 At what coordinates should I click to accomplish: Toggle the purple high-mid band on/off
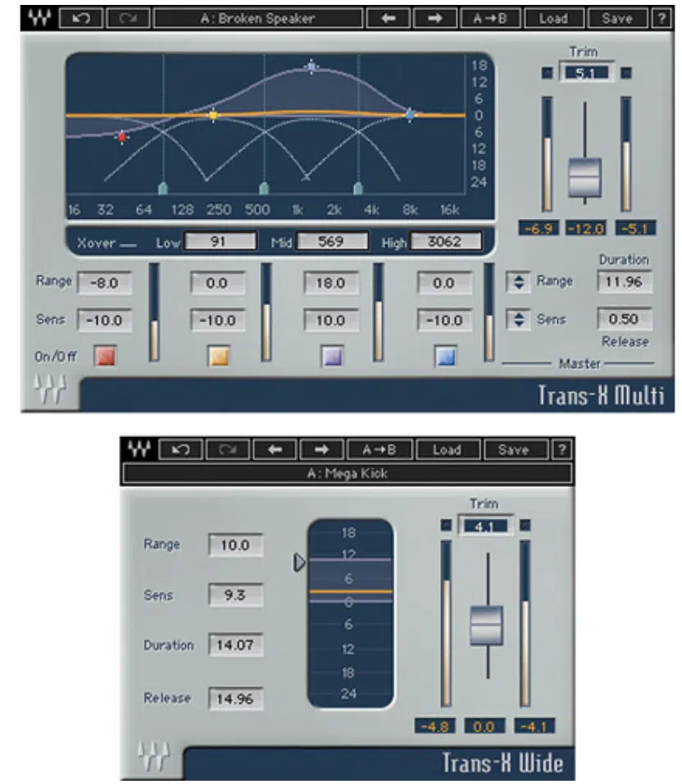click(332, 357)
